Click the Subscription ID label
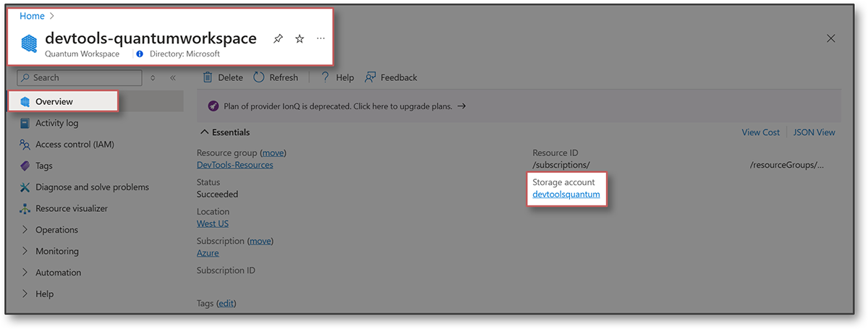Image resolution: width=868 pixels, height=329 pixels. point(226,270)
